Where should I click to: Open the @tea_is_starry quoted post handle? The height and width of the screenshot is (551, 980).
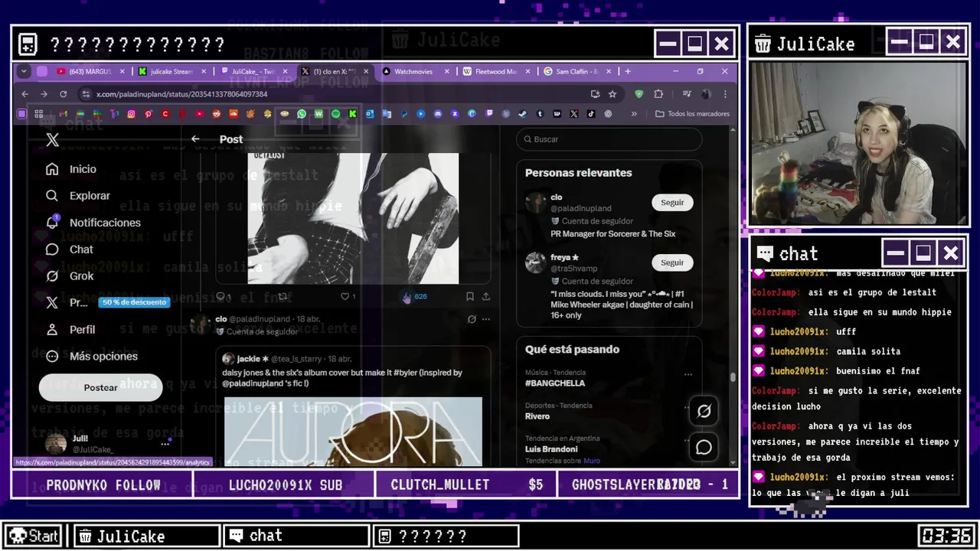295,358
